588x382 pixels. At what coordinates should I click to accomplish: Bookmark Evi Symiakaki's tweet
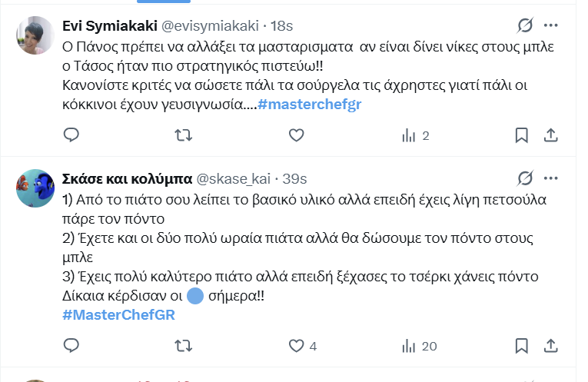pos(521,135)
